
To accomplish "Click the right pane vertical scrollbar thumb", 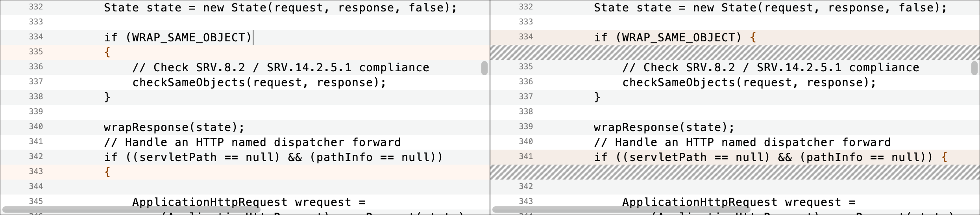I will pos(974,68).
